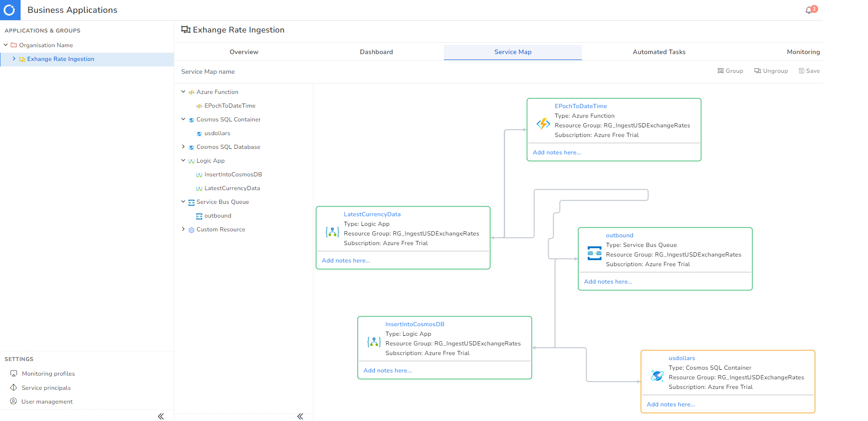868x421 pixels.
Task: Collapse the left sidebar with the double-chevron
Action: (x=161, y=416)
